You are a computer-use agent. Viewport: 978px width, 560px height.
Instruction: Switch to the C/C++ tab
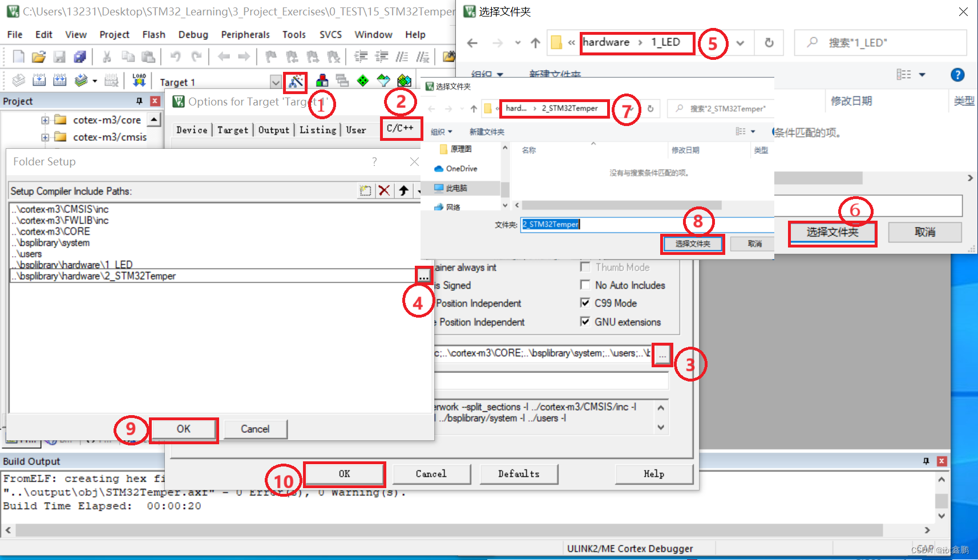[401, 128]
